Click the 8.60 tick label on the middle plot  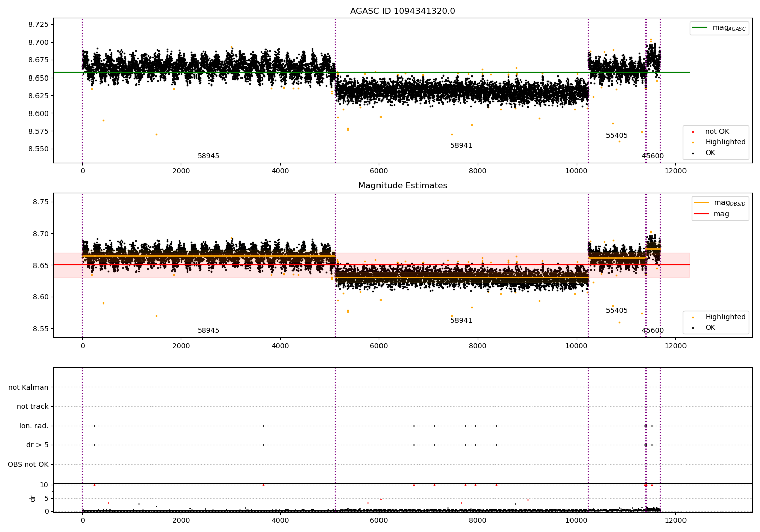point(41,297)
